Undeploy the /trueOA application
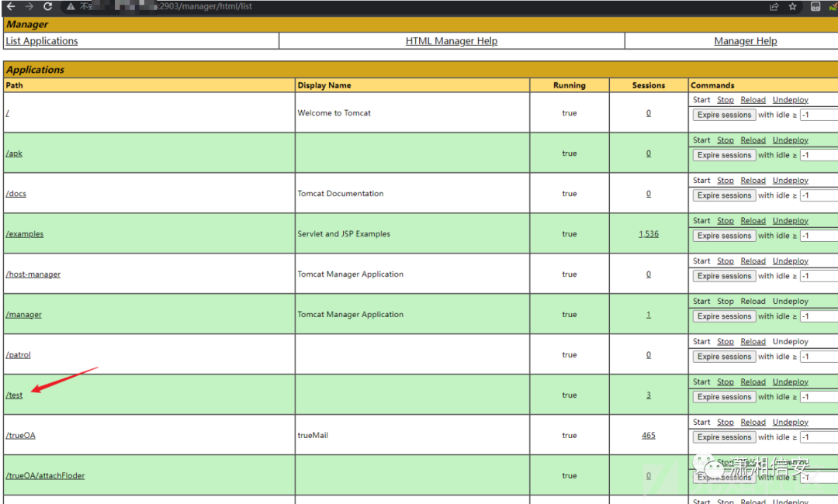The height and width of the screenshot is (504, 838). [x=791, y=423]
